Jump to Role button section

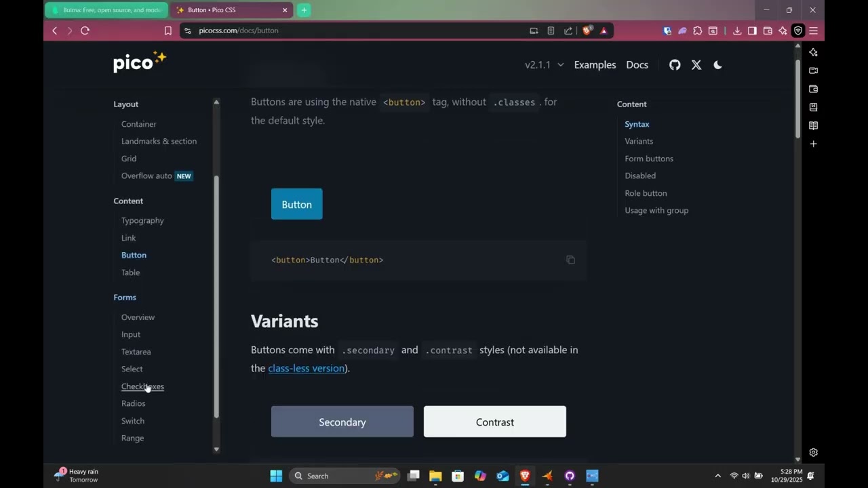tap(646, 193)
